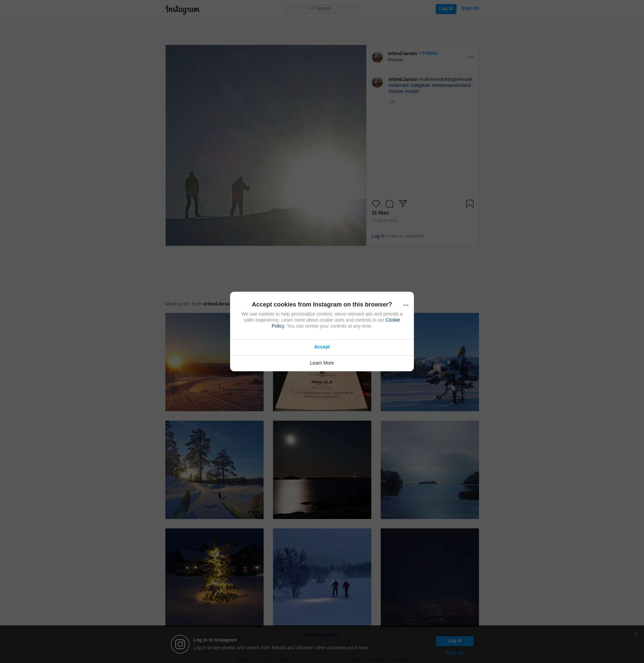Click the Instagram camera icon in banner
The image size is (644, 663).
pyautogui.click(x=179, y=644)
